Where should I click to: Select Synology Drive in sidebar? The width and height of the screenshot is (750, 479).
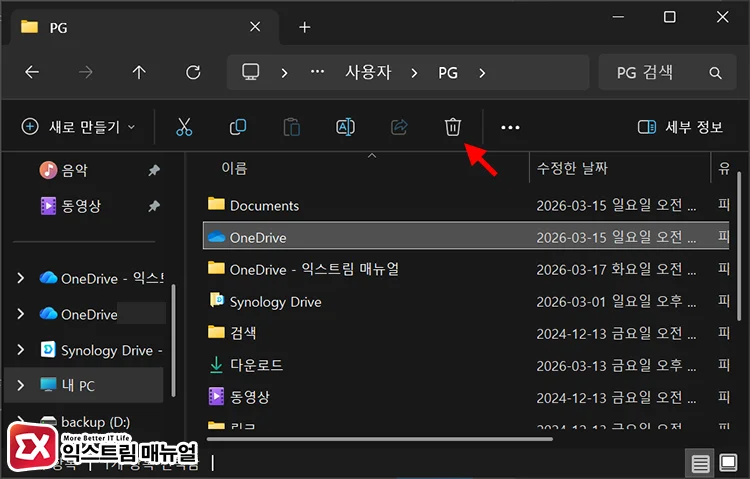tap(101, 350)
